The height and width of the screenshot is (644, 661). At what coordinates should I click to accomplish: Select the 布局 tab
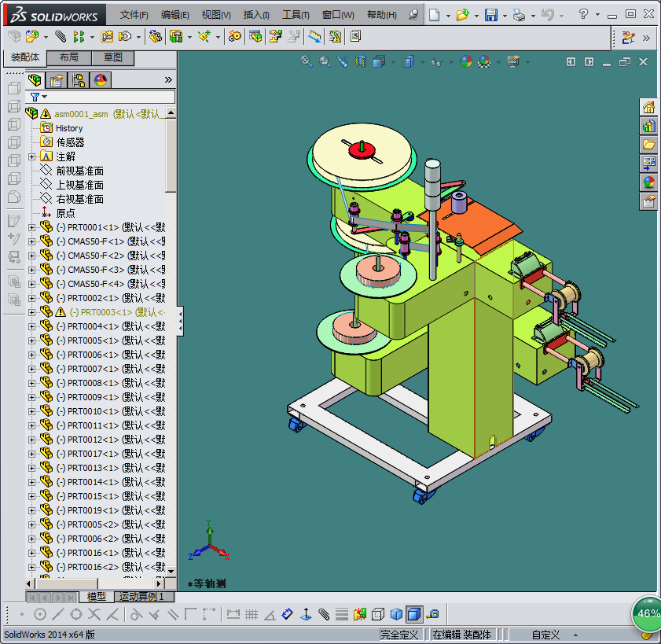pyautogui.click(x=68, y=58)
